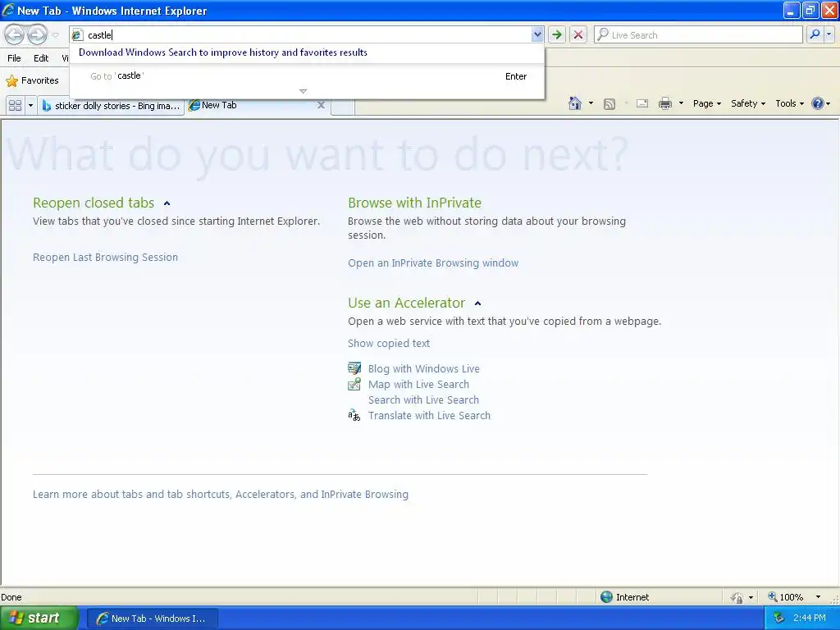Open the search provider options dropdown
This screenshot has height=630, width=840.
(829, 34)
